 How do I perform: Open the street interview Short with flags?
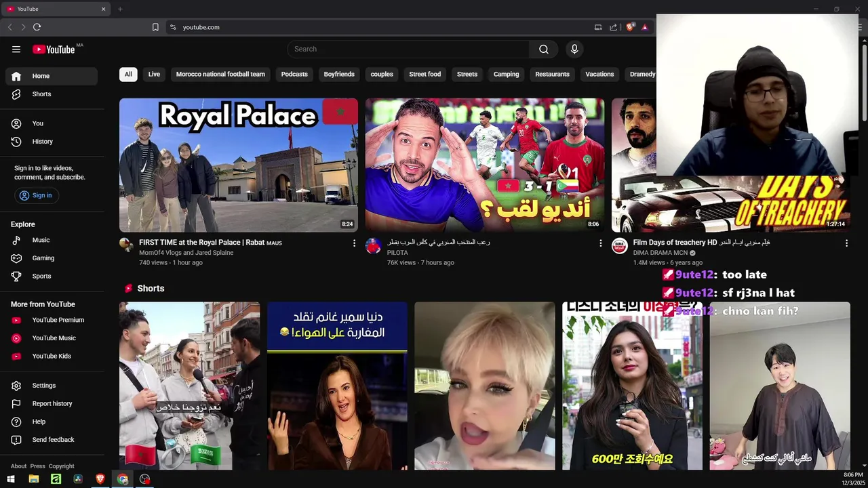pyautogui.click(x=189, y=386)
